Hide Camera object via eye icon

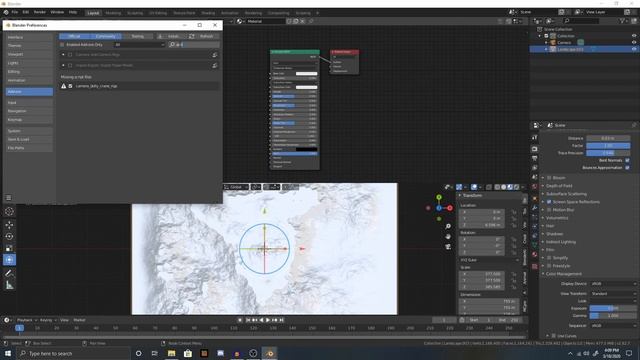point(634,42)
